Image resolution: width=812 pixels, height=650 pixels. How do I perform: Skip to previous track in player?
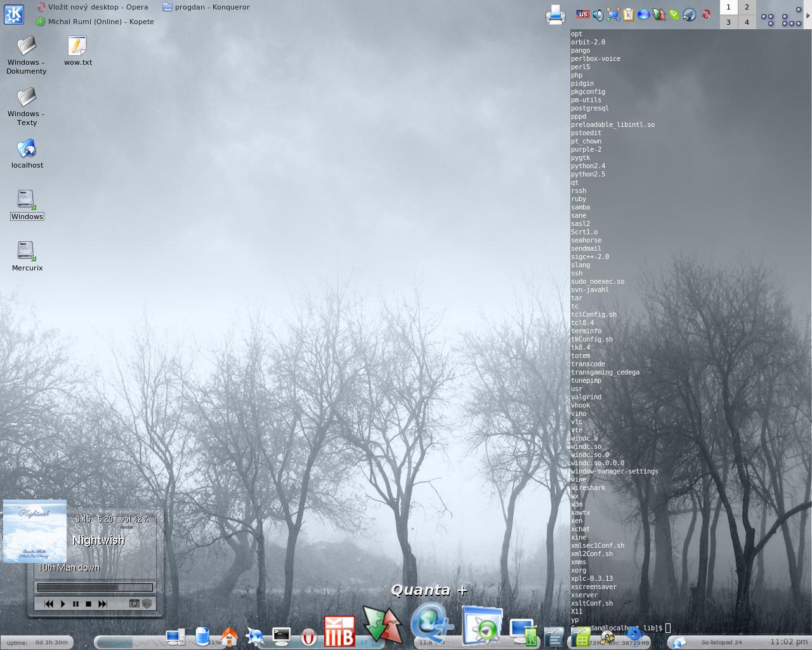pyautogui.click(x=49, y=604)
